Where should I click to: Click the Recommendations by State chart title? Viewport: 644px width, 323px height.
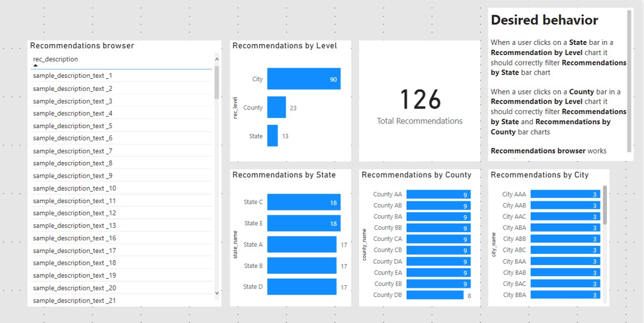(284, 175)
